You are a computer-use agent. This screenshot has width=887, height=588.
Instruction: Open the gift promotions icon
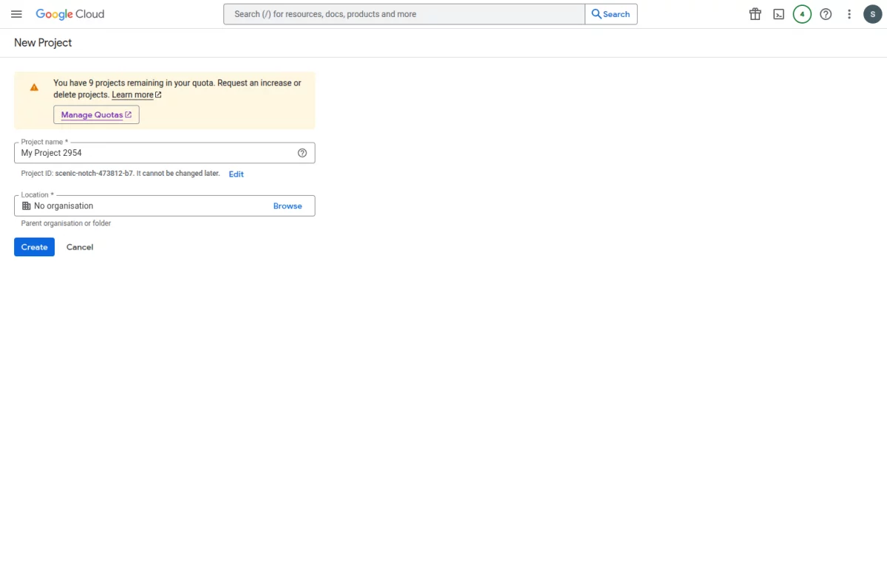[755, 13]
